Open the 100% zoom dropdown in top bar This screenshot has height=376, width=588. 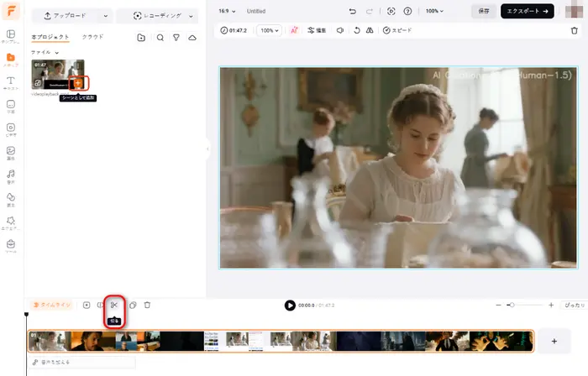tap(434, 11)
